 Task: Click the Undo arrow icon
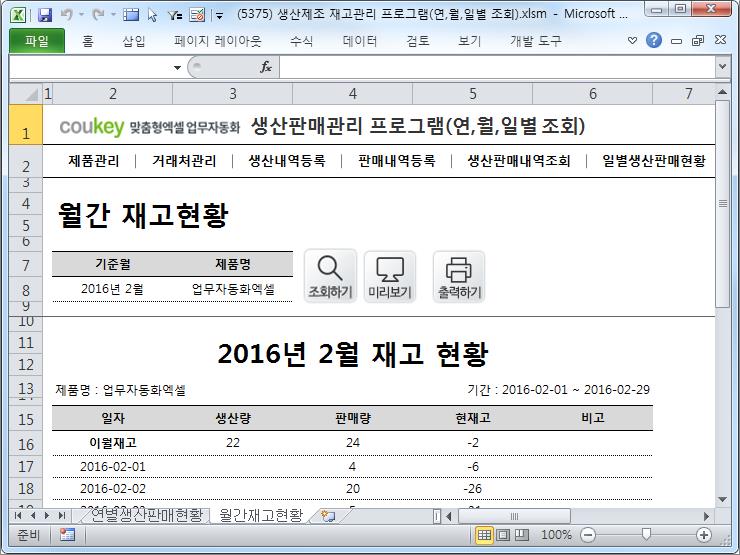coord(67,15)
